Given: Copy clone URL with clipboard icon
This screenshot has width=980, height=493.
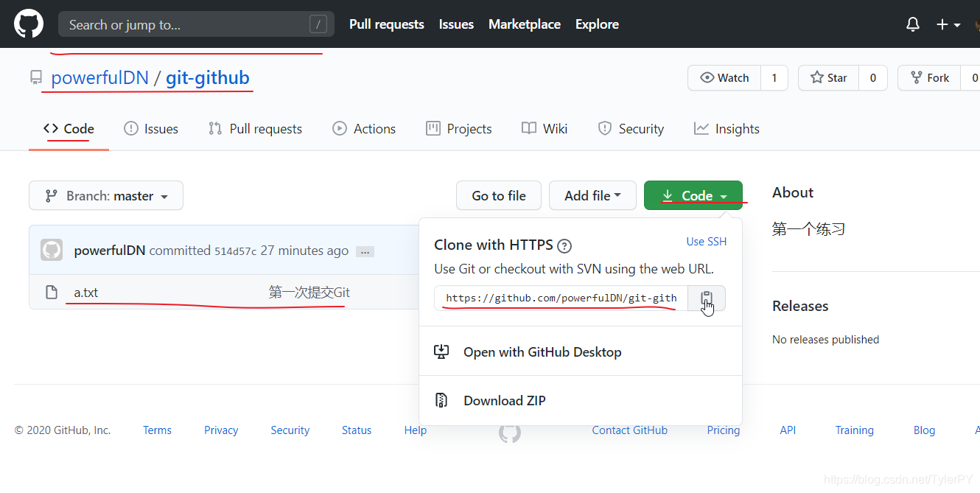Looking at the screenshot, I should (x=707, y=298).
